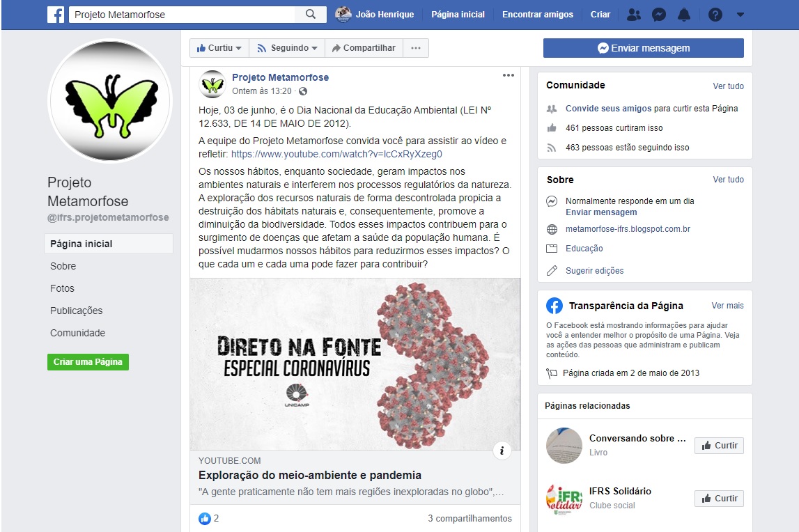799x532 pixels.
Task: Click Criar uma Página green button
Action: [88, 362]
